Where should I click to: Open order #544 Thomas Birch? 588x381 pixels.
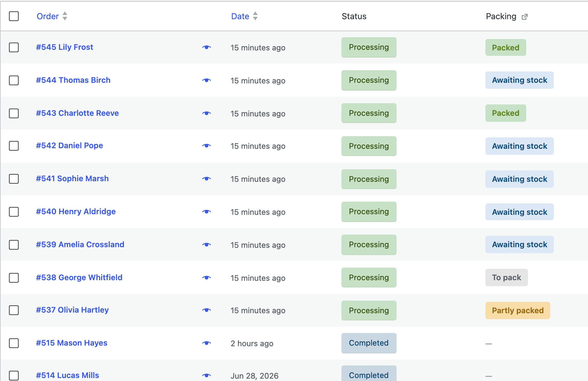click(73, 80)
